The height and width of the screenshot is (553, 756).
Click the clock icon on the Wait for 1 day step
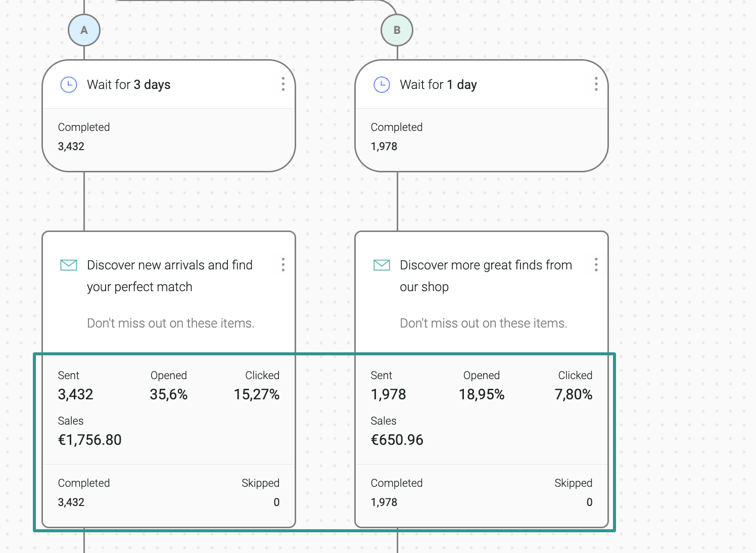[382, 84]
